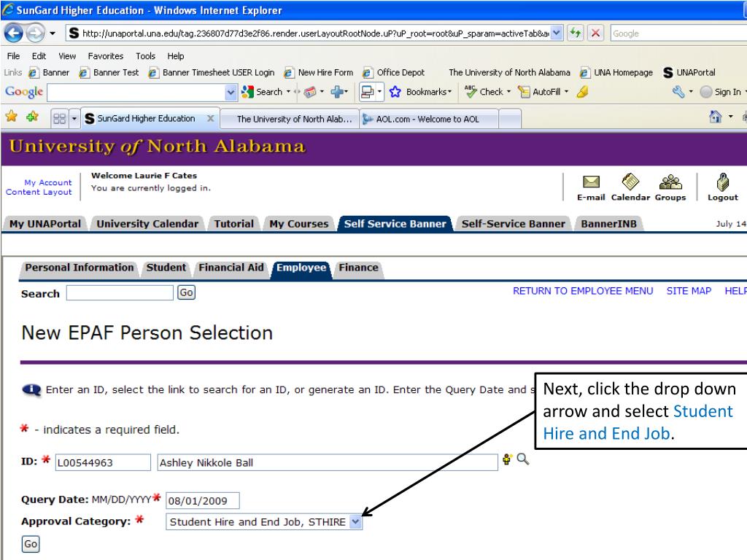Close the SunGard Higher Education tab
Image resolution: width=747 pixels, height=560 pixels.
210,118
